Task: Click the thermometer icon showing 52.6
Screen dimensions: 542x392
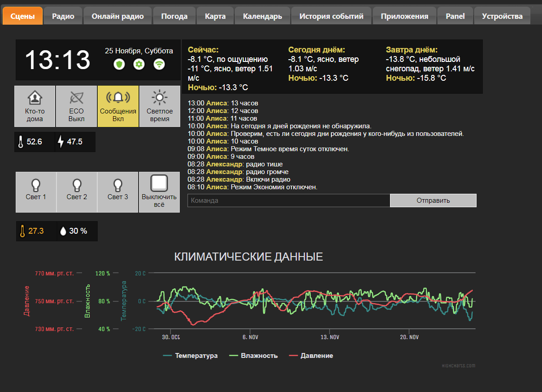Action: (21, 142)
